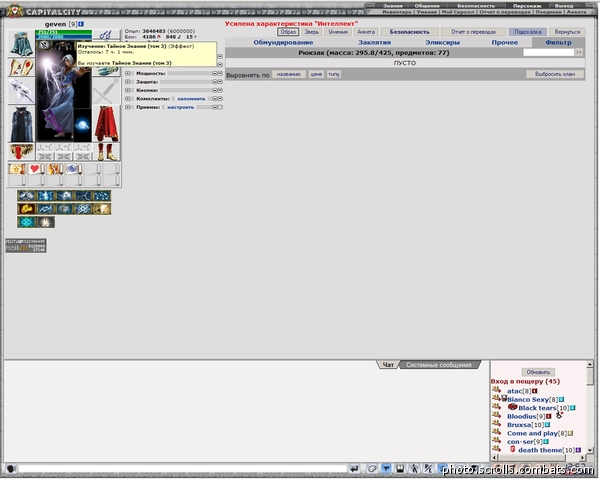Viewport: 600px width, 480px height.
Task: Select the Фильтр tab
Action: point(558,42)
